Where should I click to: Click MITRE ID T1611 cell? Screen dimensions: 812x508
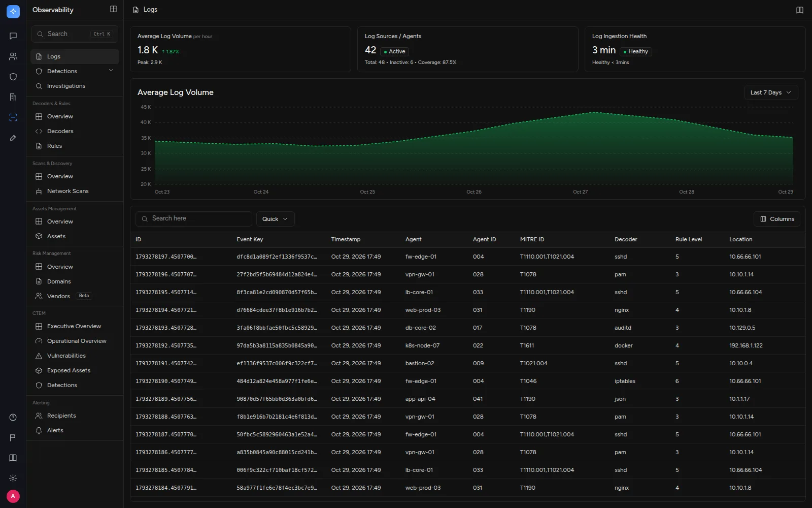[527, 345]
